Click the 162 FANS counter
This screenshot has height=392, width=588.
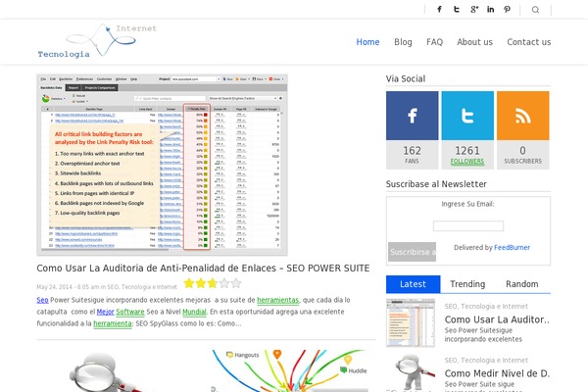point(413,155)
